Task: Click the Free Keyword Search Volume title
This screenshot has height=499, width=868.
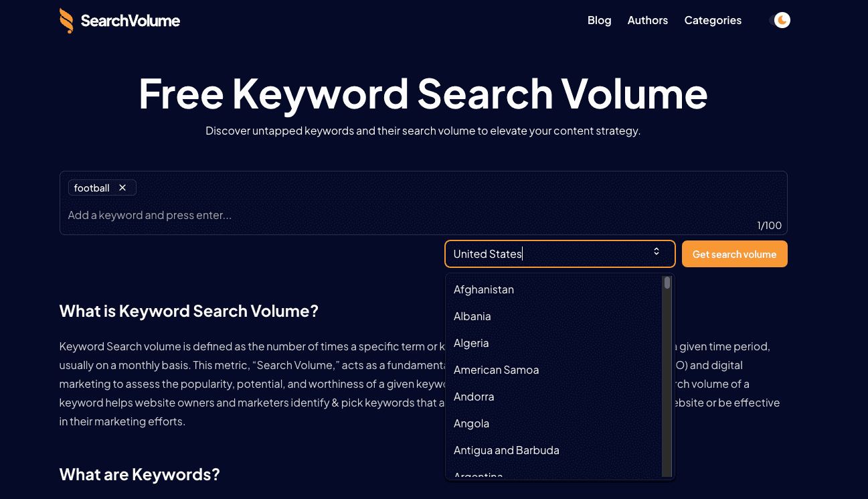Action: [423, 93]
